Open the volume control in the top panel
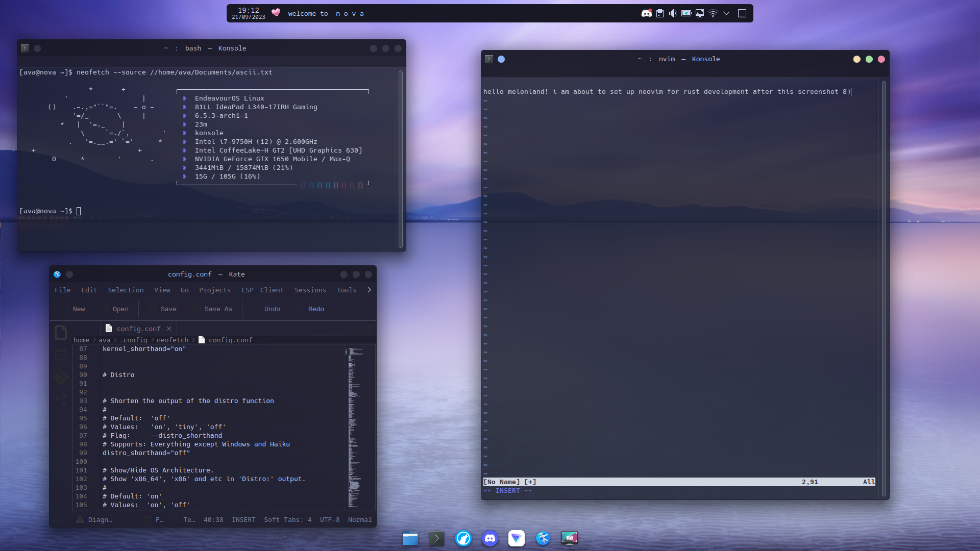The width and height of the screenshot is (980, 551). point(673,13)
